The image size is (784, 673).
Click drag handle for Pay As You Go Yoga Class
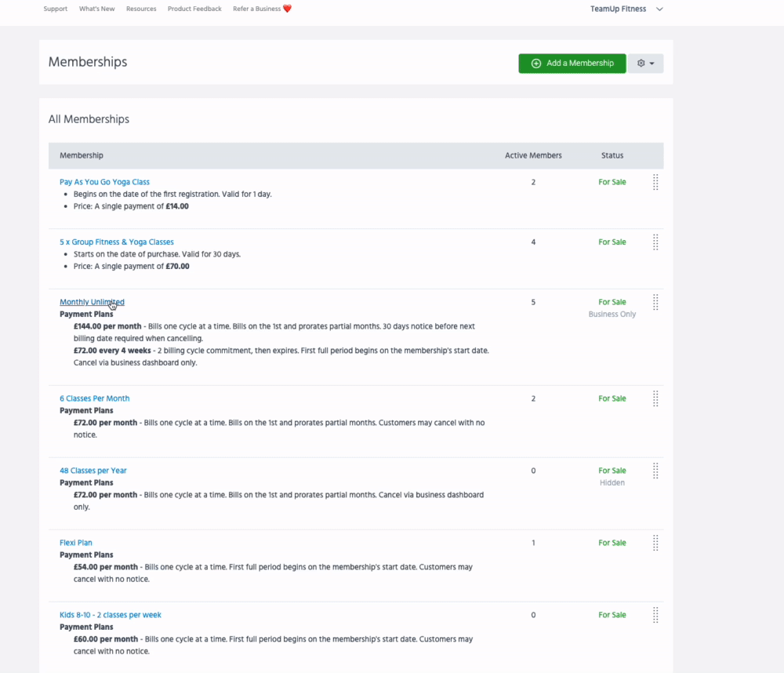pos(655,182)
